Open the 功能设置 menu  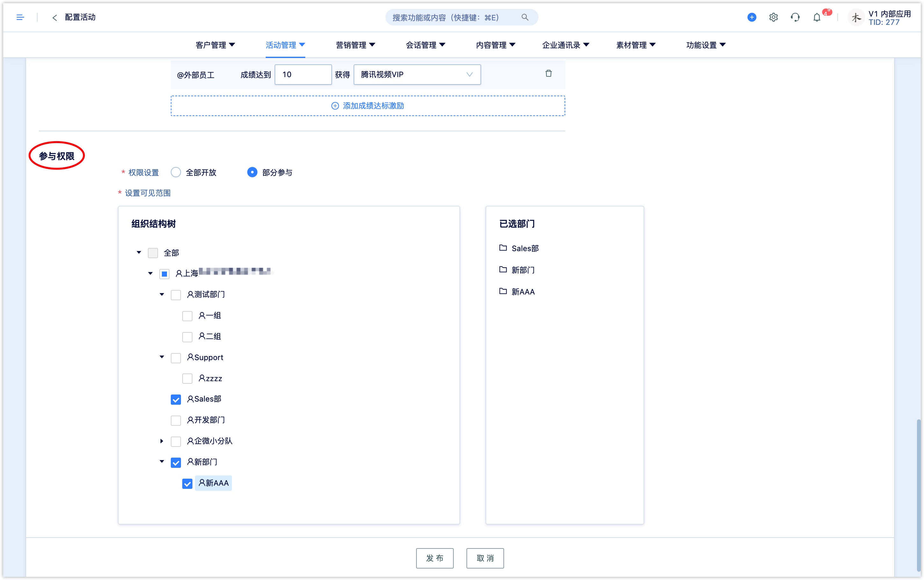706,45
